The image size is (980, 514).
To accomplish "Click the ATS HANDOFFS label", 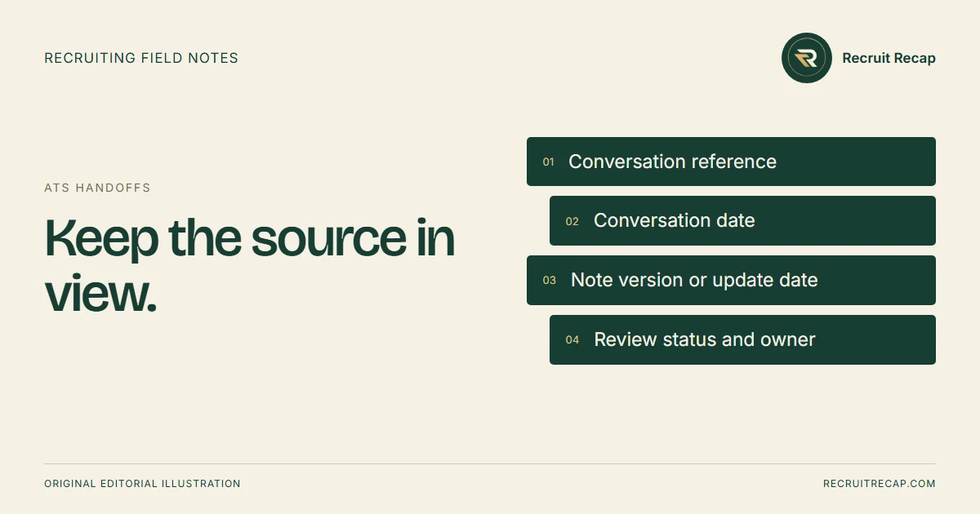I will (x=97, y=188).
